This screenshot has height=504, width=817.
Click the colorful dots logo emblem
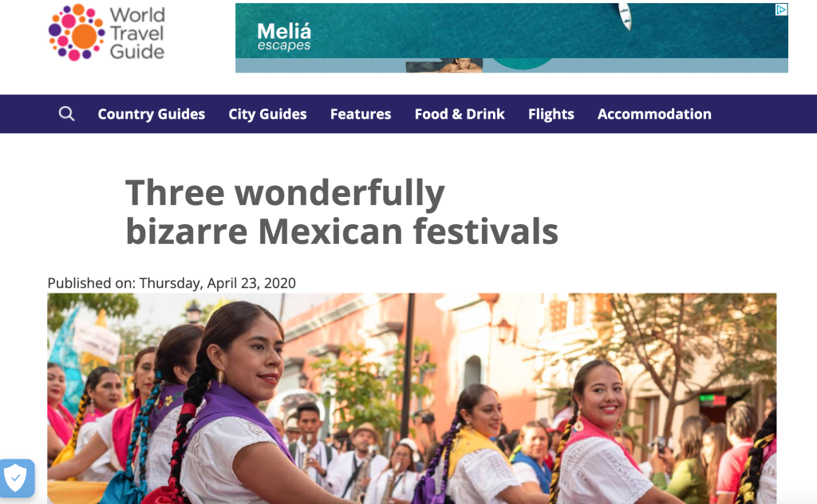coord(77,33)
